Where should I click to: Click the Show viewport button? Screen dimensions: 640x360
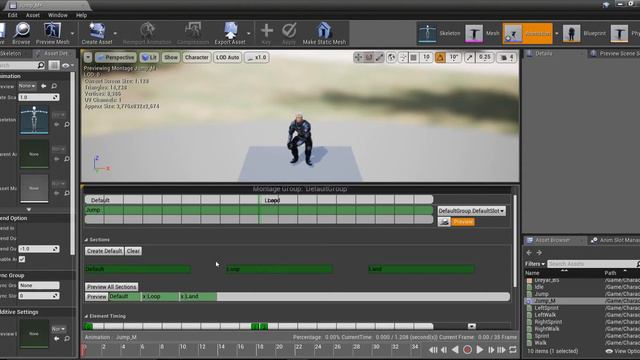171,58
